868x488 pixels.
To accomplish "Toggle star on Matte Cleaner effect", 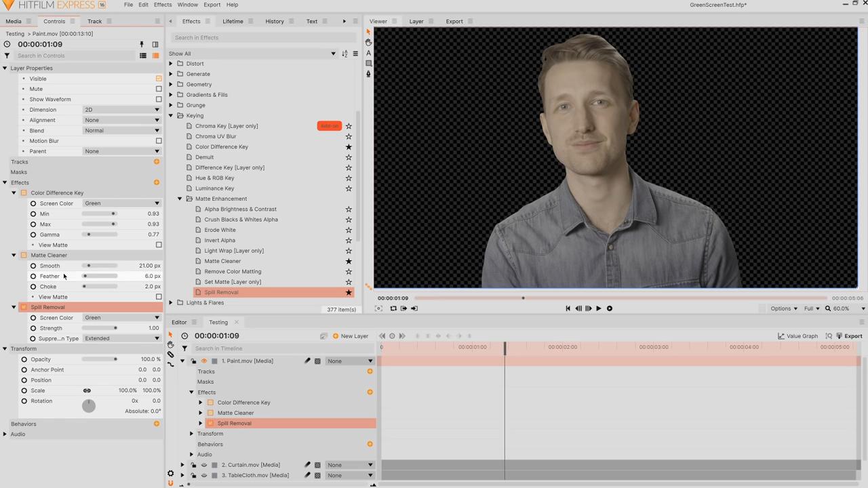I will click(349, 262).
